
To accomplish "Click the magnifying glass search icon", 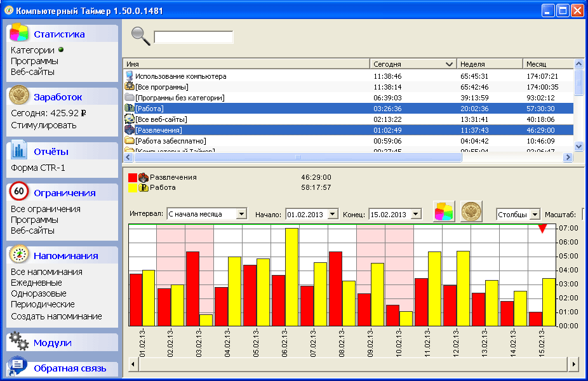I will pyautogui.click(x=140, y=36).
